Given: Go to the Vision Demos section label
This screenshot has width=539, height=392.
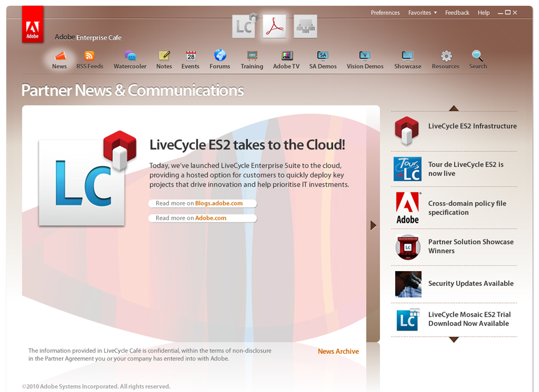Looking at the screenshot, I should pyautogui.click(x=365, y=66).
